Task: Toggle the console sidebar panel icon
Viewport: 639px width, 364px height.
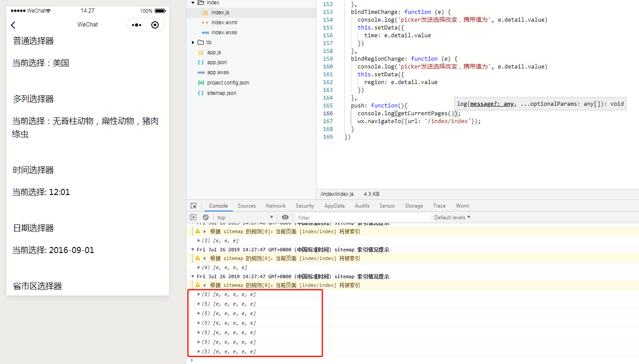Action: pos(193,218)
